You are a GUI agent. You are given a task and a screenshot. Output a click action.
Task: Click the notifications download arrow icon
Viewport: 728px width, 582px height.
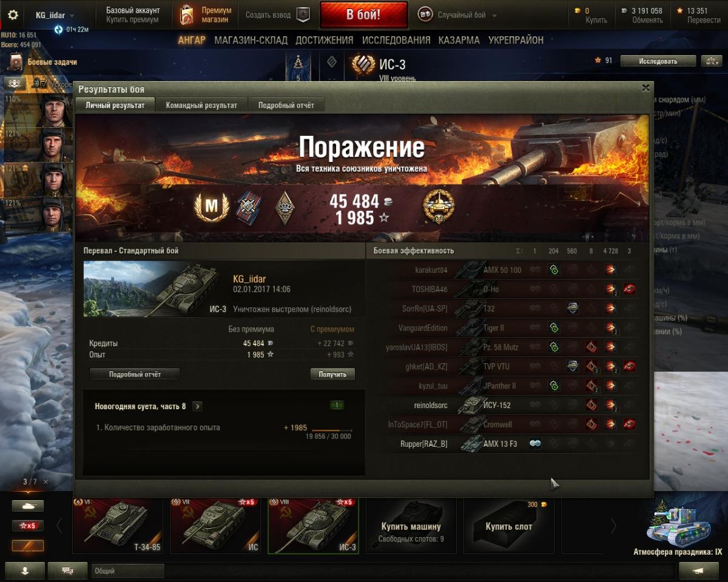pos(25,570)
